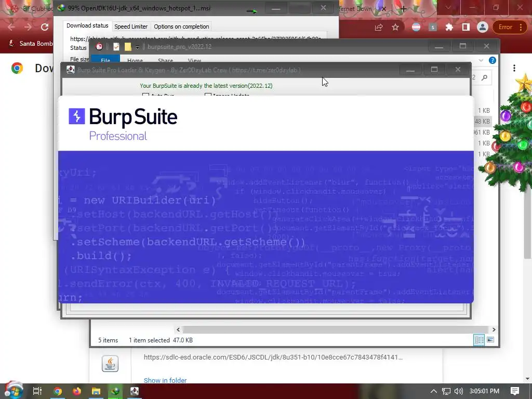Expand Explorer quick access toolbar dropdown
532x399 pixels.
[137, 47]
